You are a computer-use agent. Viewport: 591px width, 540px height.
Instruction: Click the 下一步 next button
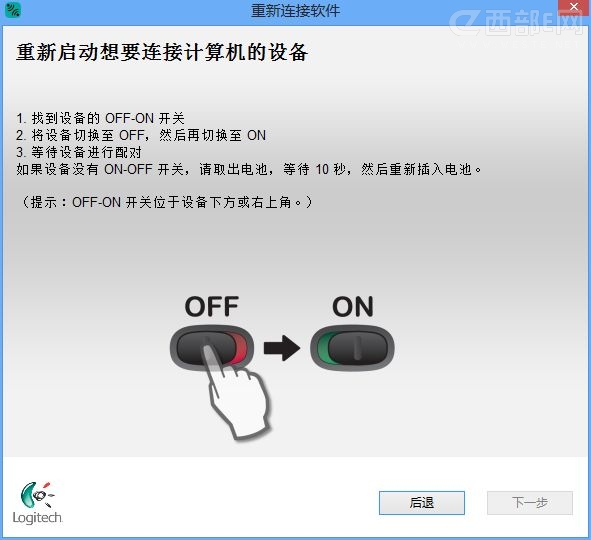coord(530,503)
